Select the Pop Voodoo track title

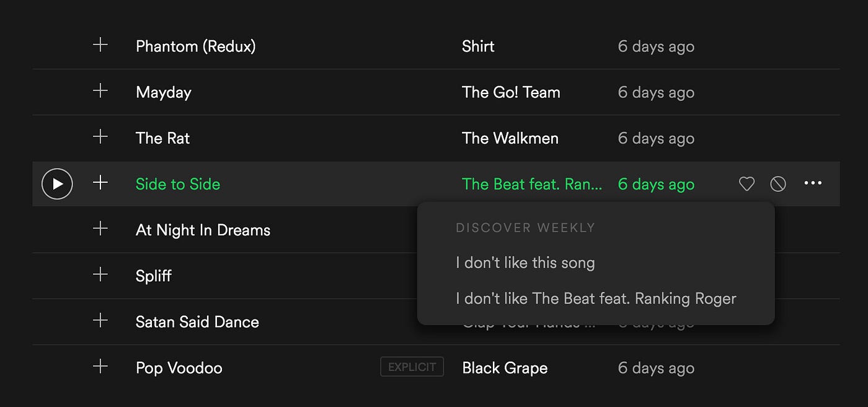(179, 368)
